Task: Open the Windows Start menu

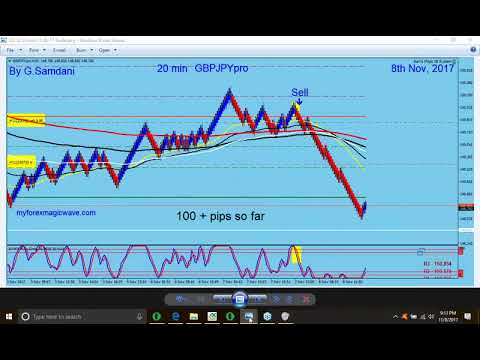Action: tap(9, 316)
